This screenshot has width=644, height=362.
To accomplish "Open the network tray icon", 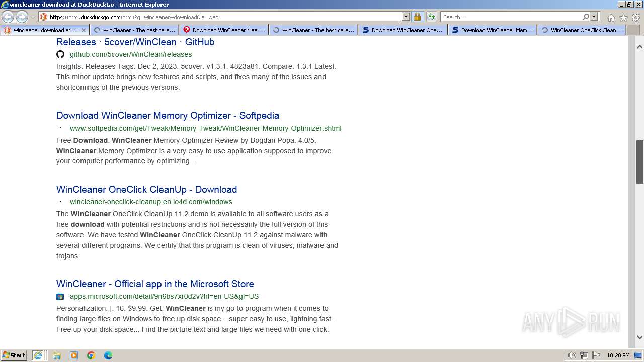I will [584, 355].
